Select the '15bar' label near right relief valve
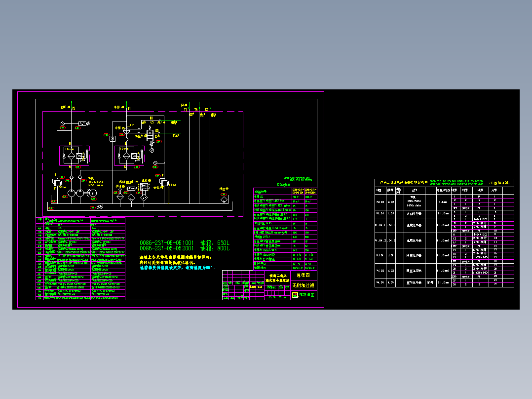 (x=172, y=185)
